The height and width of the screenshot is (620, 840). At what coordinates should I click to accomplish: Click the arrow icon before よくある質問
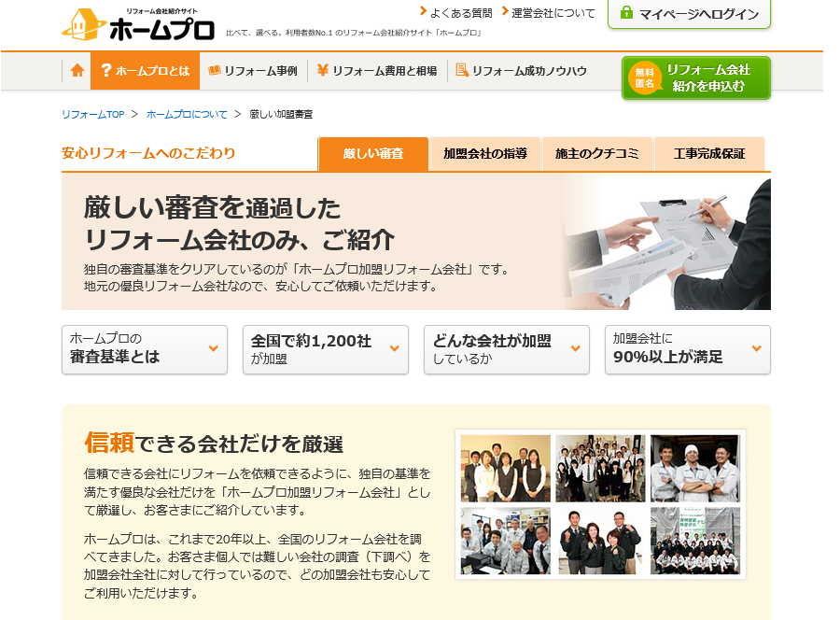(423, 11)
